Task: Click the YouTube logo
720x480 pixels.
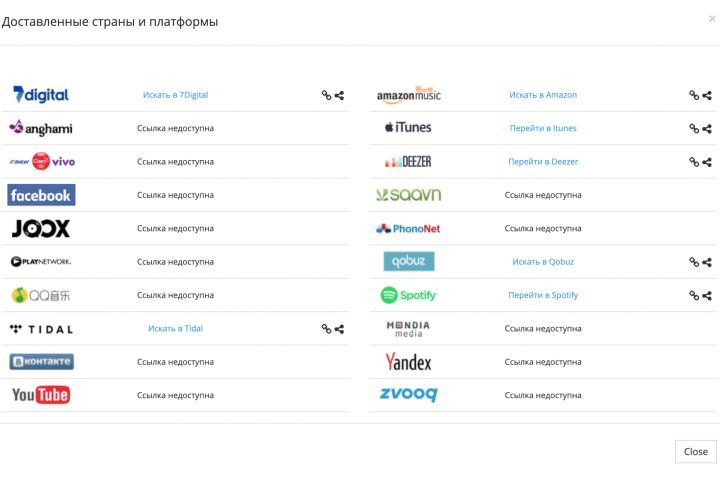Action: 40,395
